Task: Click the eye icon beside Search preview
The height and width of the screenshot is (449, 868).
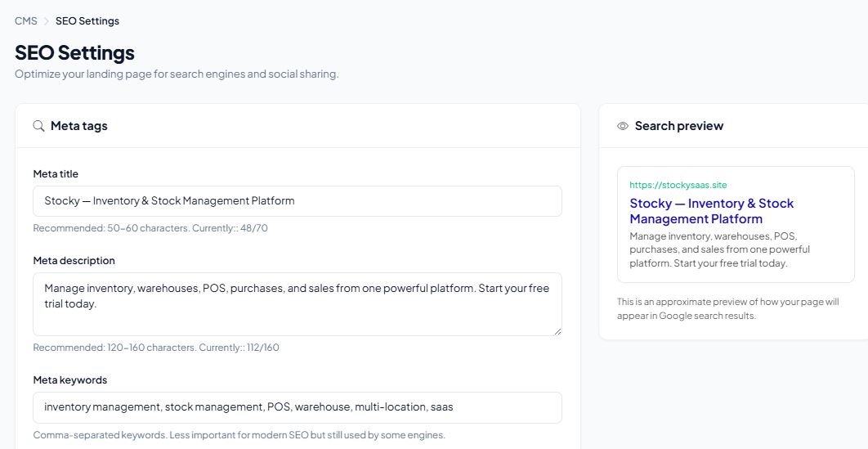Action: (623, 126)
